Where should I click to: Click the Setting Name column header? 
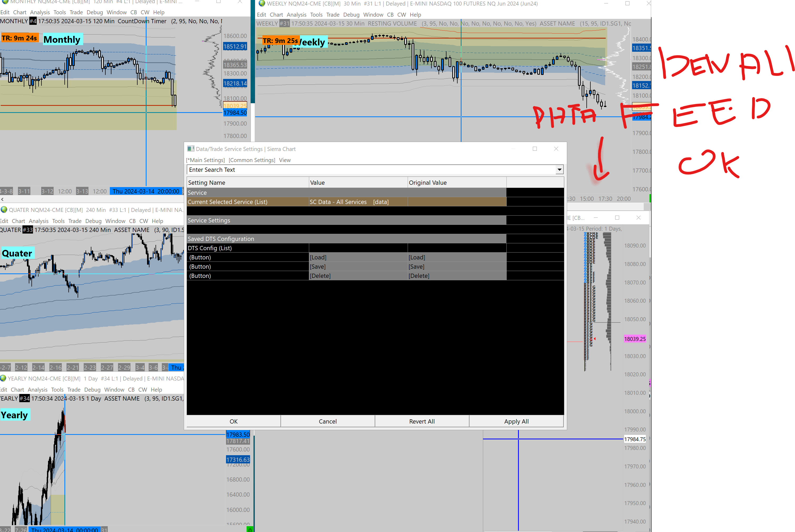pyautogui.click(x=248, y=183)
